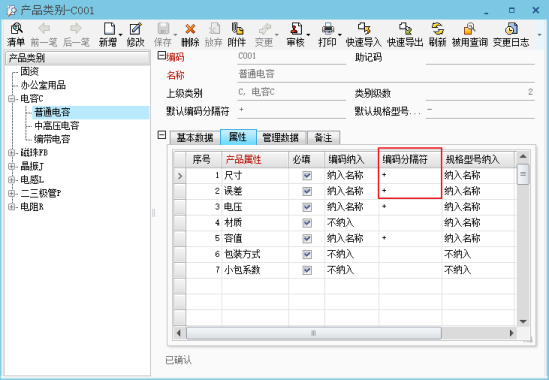Screen dimensions: 549x380
Task: Expand the 电阻R tree node
Action: (12, 207)
